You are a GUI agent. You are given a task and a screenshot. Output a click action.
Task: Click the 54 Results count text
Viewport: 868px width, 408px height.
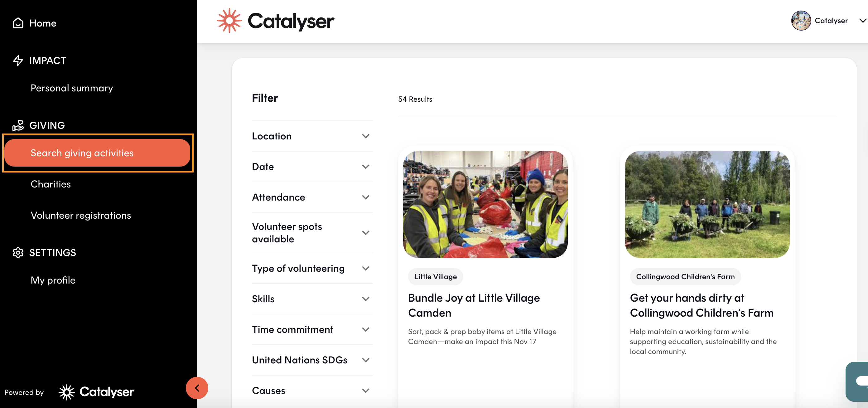pyautogui.click(x=415, y=99)
